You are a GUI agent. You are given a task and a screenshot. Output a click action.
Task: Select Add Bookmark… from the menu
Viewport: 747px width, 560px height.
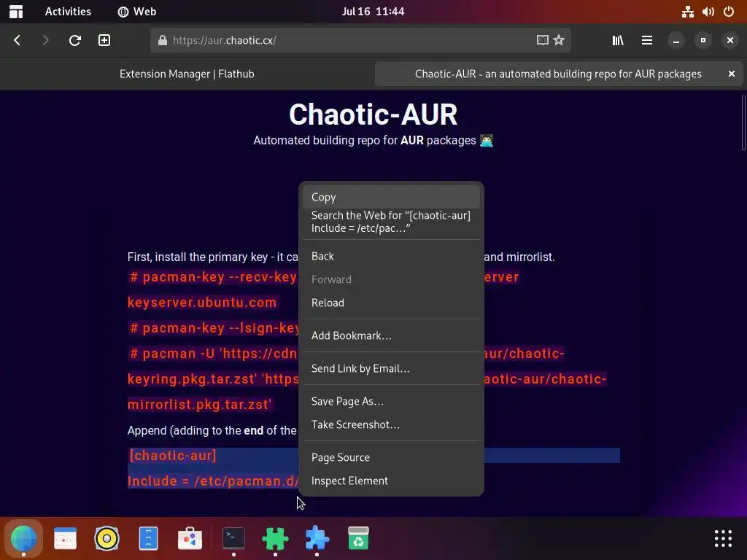(x=391, y=335)
